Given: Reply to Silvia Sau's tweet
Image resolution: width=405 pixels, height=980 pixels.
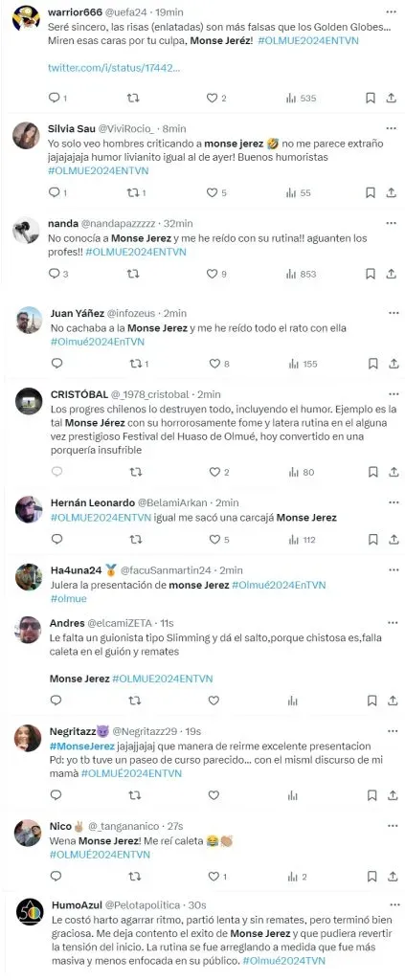Looking at the screenshot, I should (55, 192).
